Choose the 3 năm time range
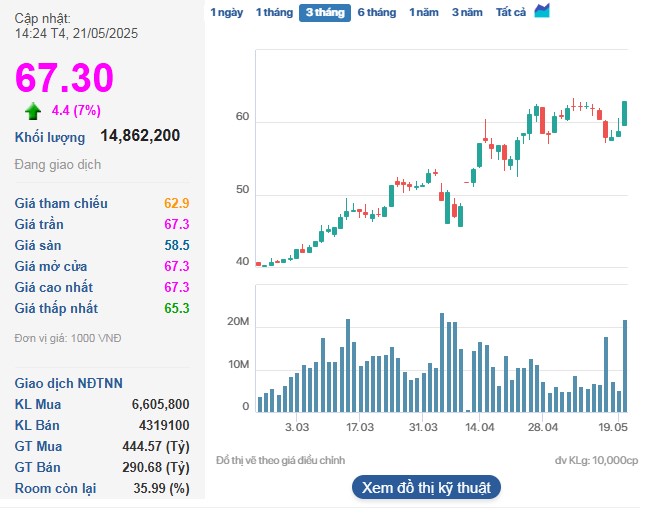The height and width of the screenshot is (515, 668). pos(467,12)
